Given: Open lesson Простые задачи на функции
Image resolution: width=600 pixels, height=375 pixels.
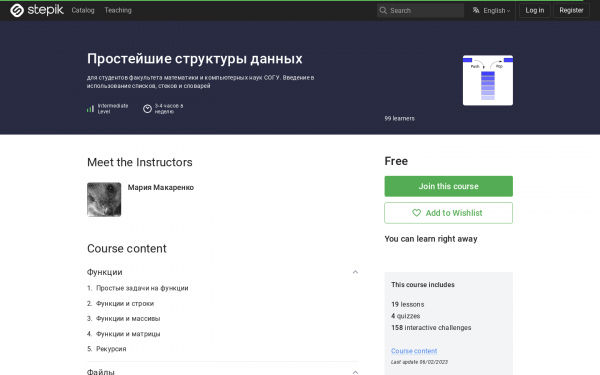Looking at the screenshot, I should click(142, 288).
